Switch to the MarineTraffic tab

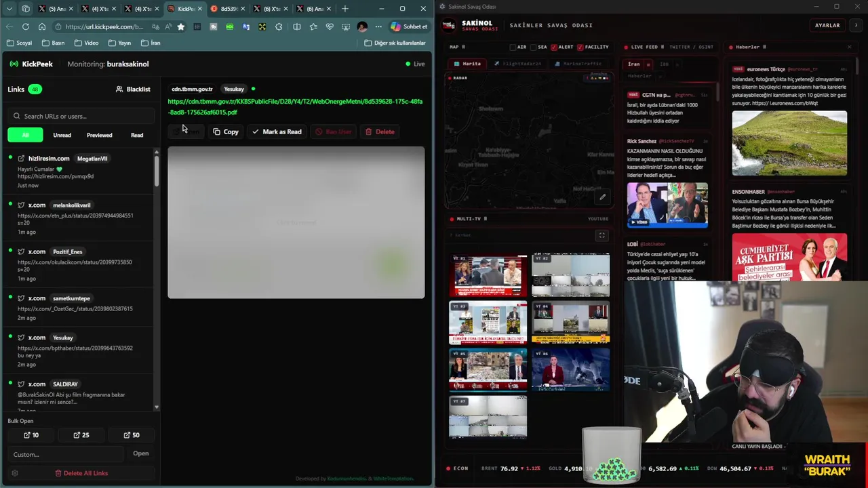pyautogui.click(x=578, y=64)
